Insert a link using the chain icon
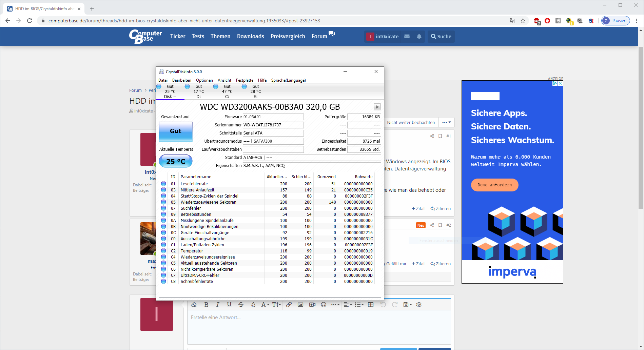Image resolution: width=644 pixels, height=350 pixels. [289, 305]
